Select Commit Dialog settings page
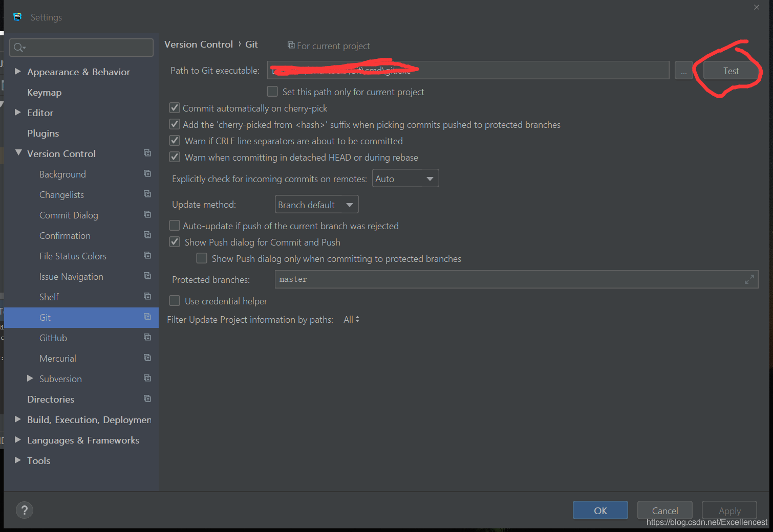Screen dimensions: 773x532 pos(69,215)
